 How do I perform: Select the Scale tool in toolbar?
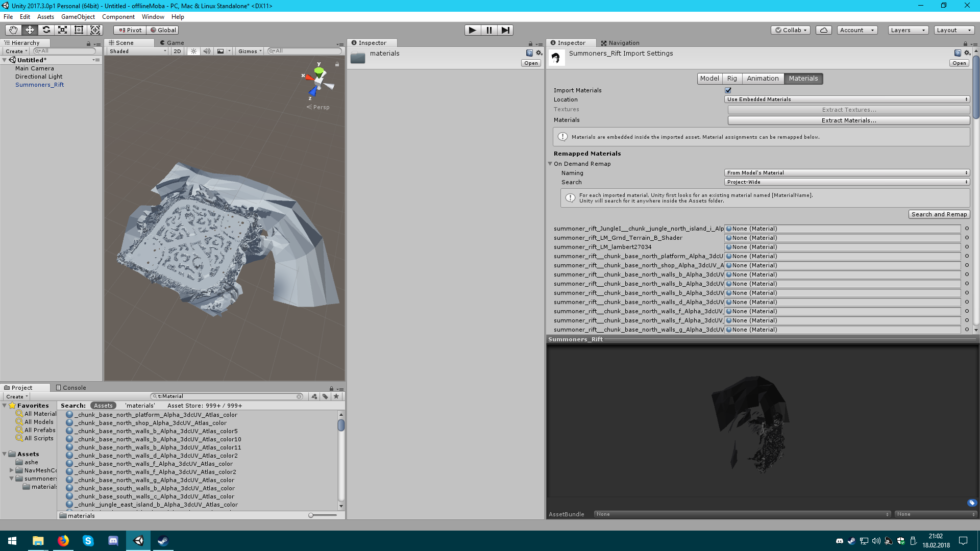(62, 30)
